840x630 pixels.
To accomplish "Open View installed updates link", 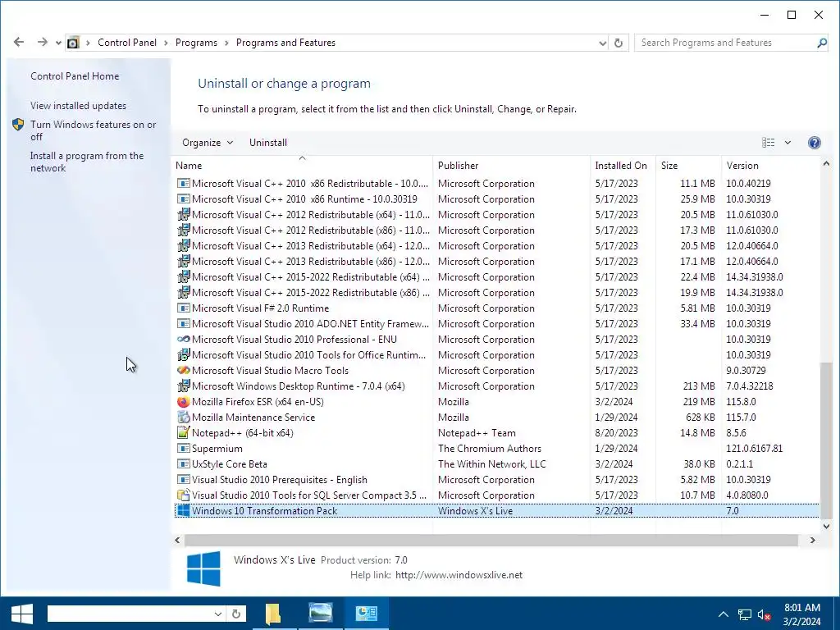I will [78, 106].
